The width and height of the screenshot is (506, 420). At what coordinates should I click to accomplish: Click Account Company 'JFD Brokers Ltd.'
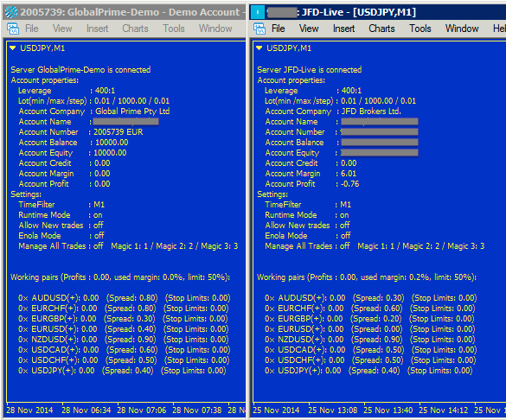[x=371, y=111]
